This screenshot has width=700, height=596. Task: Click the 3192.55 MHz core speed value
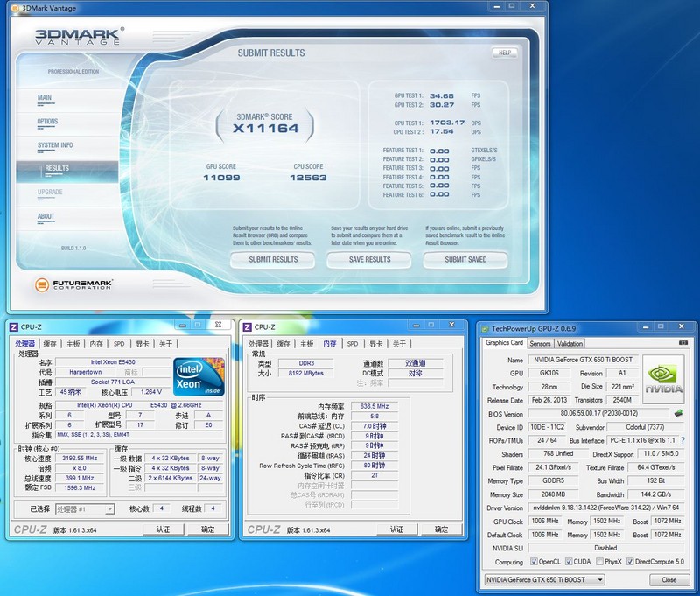coord(80,458)
